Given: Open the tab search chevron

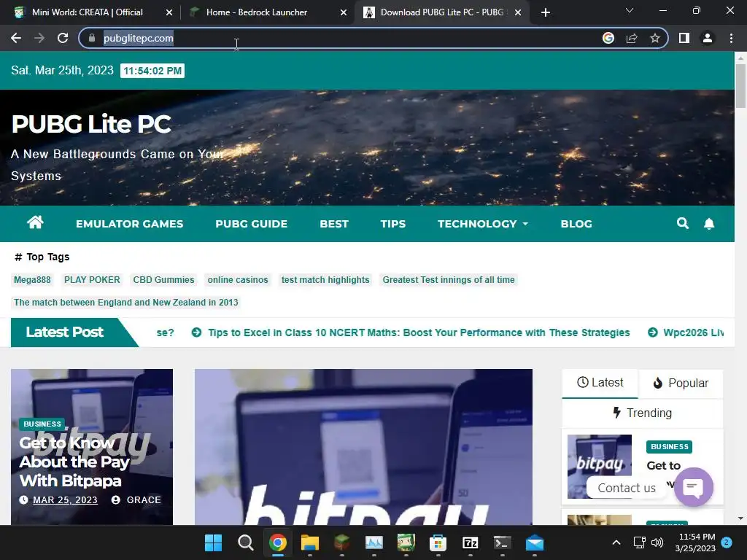Looking at the screenshot, I should pos(630,10).
